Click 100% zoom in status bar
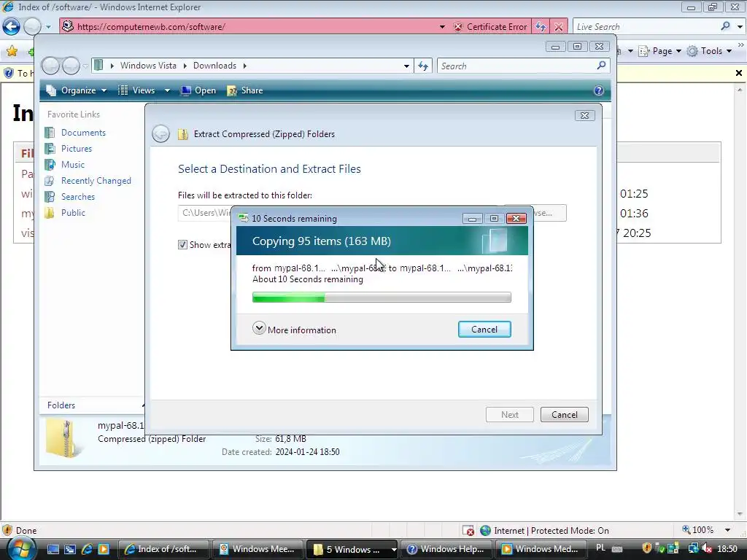 pyautogui.click(x=698, y=530)
